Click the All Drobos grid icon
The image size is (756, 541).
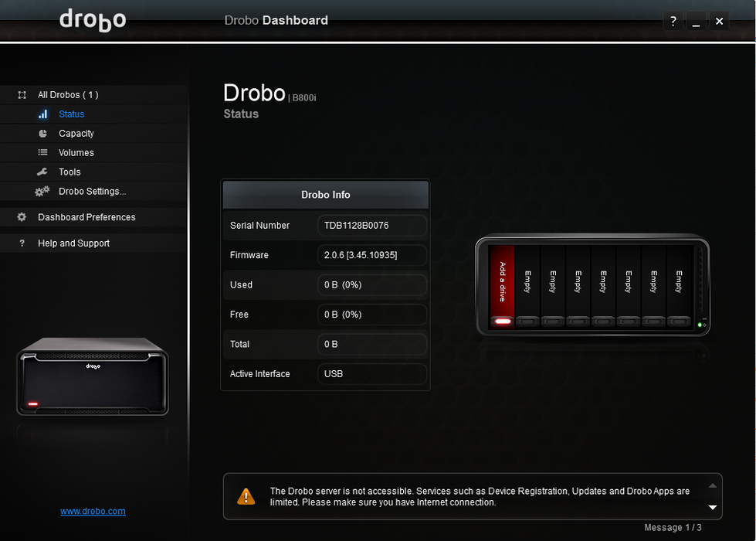point(21,94)
